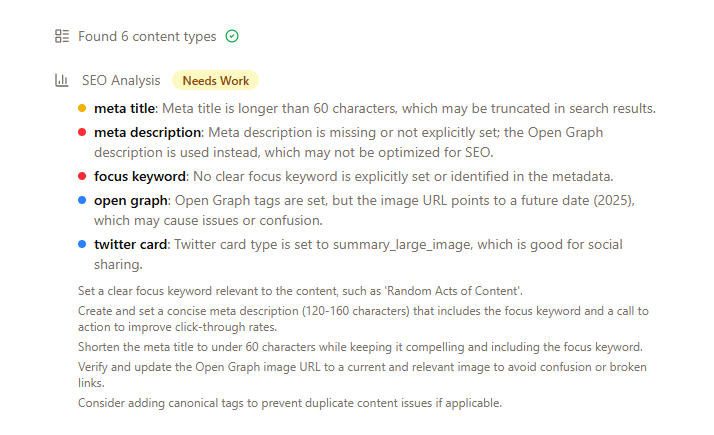Select the bold meta title label

[125, 108]
